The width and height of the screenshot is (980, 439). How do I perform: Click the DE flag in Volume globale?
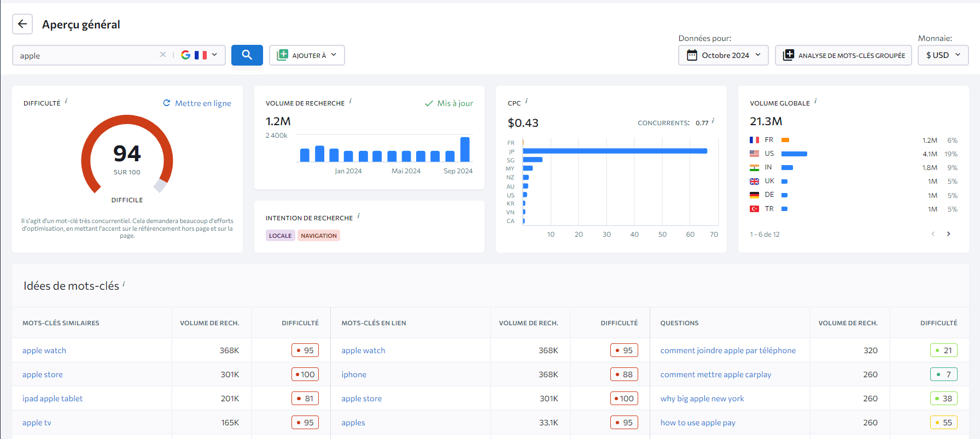click(x=754, y=195)
